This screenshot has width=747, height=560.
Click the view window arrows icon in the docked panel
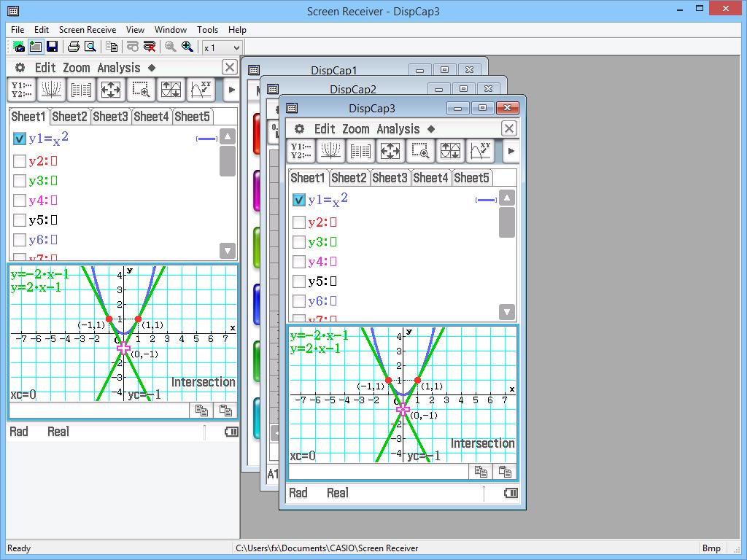coord(111,90)
